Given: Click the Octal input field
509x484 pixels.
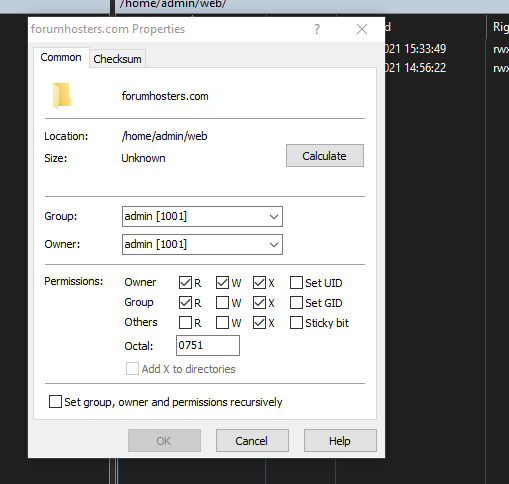Looking at the screenshot, I should point(208,345).
